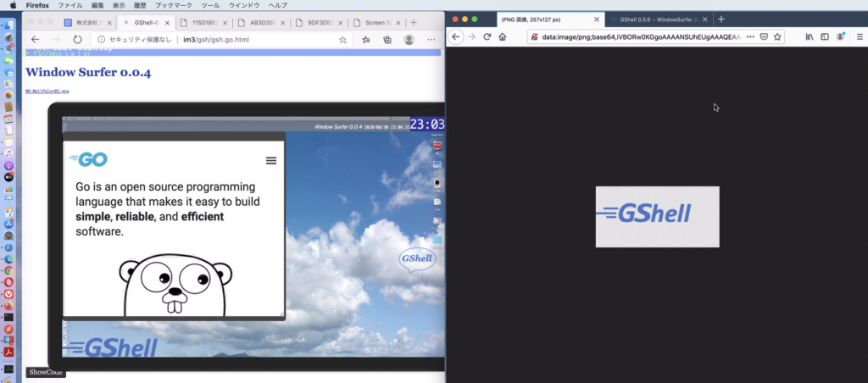Reload the page in Firefox

487,36
